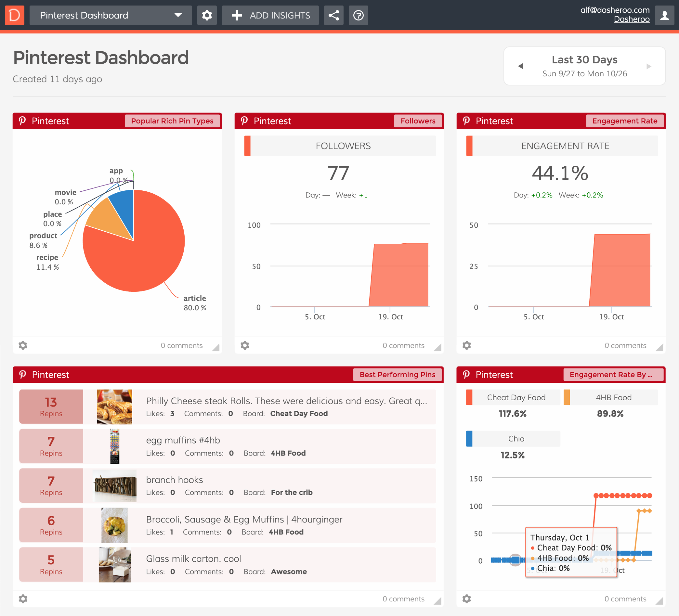Click the user account icon at top right
The width and height of the screenshot is (679, 616).
pyautogui.click(x=665, y=15)
